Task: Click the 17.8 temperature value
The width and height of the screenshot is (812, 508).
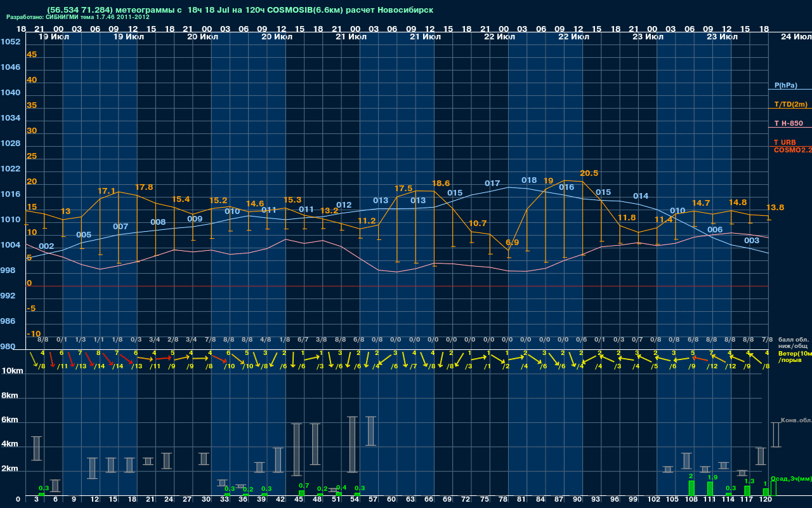Action: (144, 187)
